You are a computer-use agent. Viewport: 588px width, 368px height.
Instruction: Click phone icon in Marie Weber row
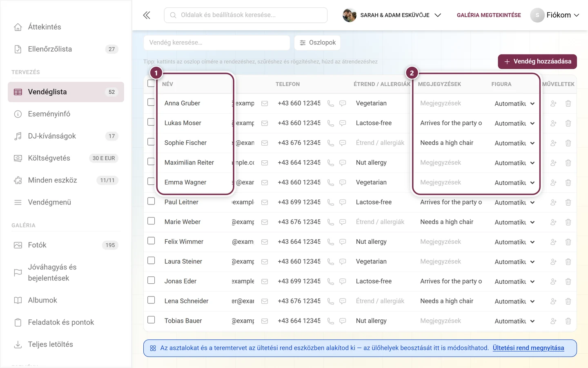tap(331, 222)
